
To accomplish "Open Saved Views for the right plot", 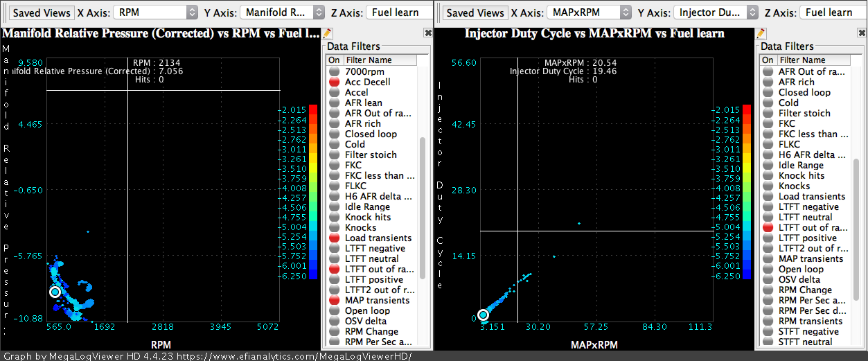I will (x=475, y=12).
